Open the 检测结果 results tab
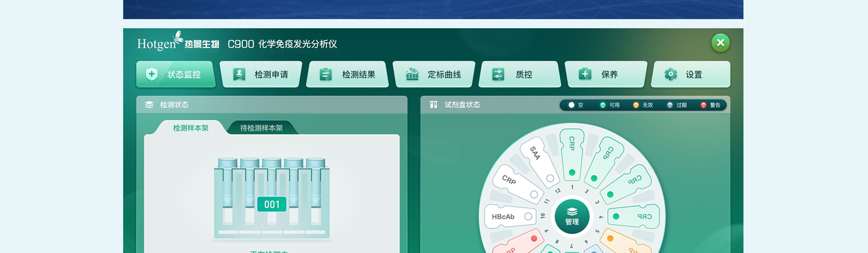This screenshot has width=868, height=253. pos(348,74)
